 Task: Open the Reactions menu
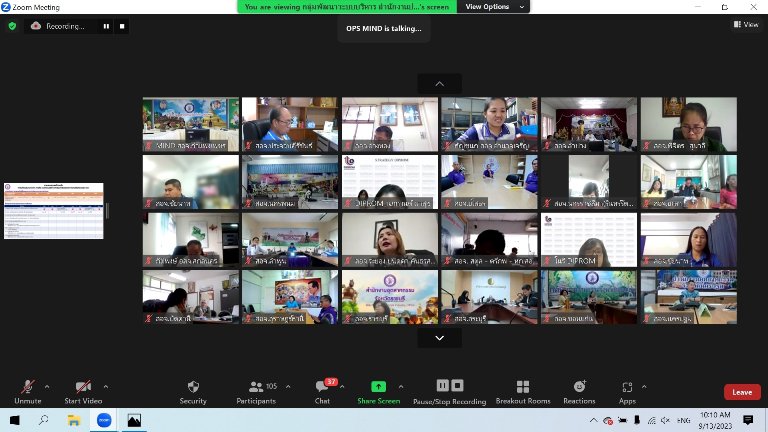pyautogui.click(x=579, y=392)
